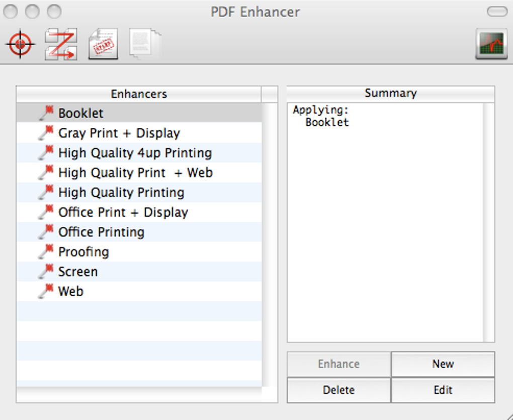Click the wand icon beside Web
Image resolution: width=513 pixels, height=420 pixels.
46,291
